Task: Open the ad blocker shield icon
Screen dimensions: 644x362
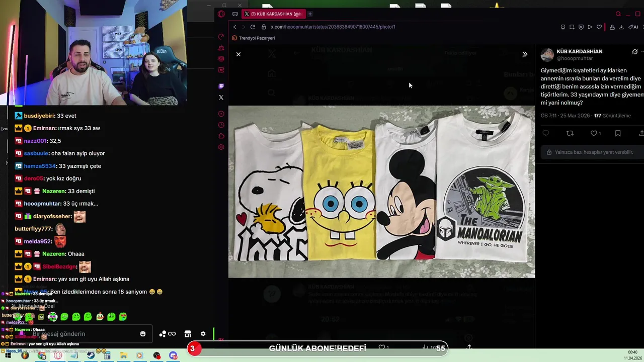Action: (x=581, y=27)
